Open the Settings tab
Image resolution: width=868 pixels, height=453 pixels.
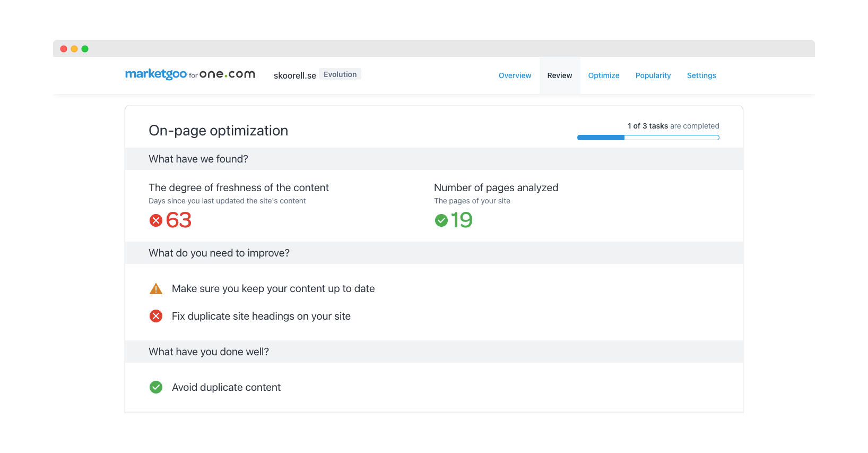point(701,75)
